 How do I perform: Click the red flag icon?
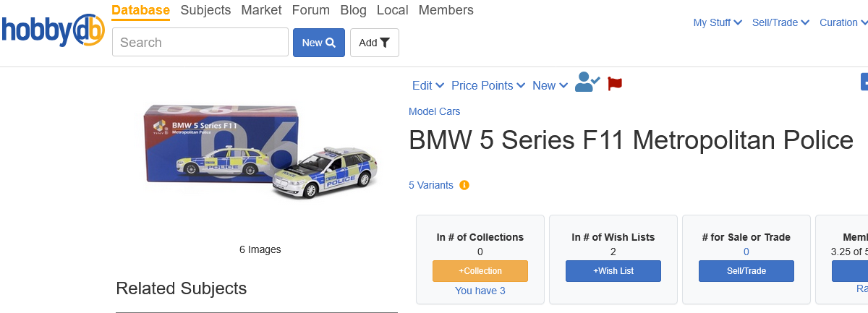615,84
